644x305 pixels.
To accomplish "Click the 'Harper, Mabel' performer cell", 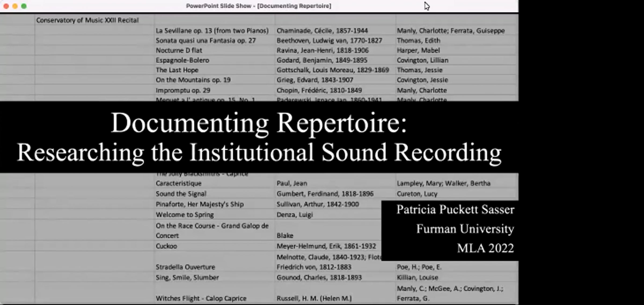I will (418, 50).
